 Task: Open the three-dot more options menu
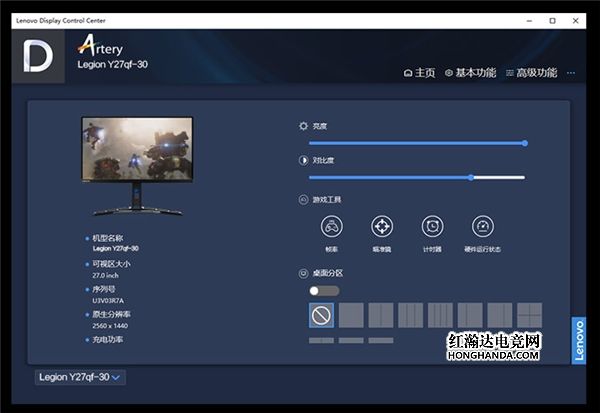pos(571,73)
